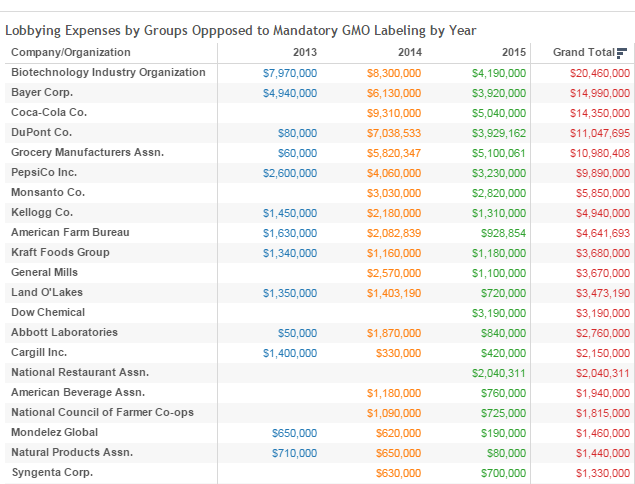Click the 2015 column header
The height and width of the screenshot is (484, 635).
(x=514, y=52)
